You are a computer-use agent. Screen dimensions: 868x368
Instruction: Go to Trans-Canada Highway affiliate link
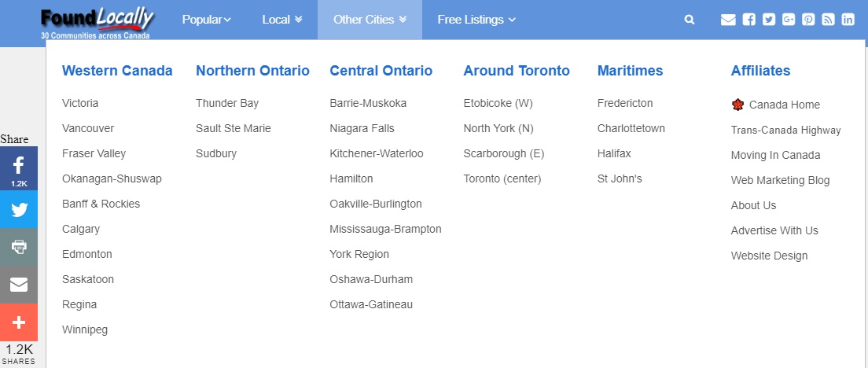point(785,130)
